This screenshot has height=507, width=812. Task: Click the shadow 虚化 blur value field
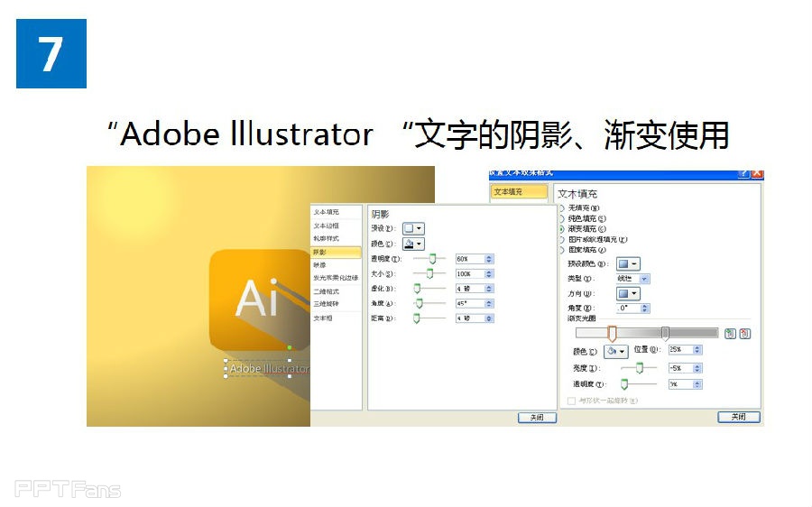(x=470, y=289)
